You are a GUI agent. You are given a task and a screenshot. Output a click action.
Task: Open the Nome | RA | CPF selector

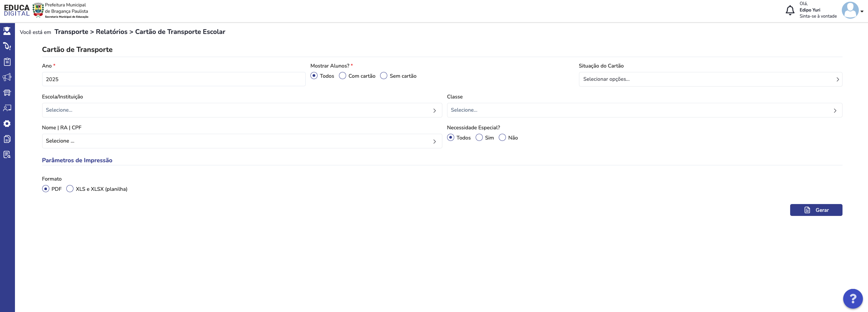click(x=242, y=141)
